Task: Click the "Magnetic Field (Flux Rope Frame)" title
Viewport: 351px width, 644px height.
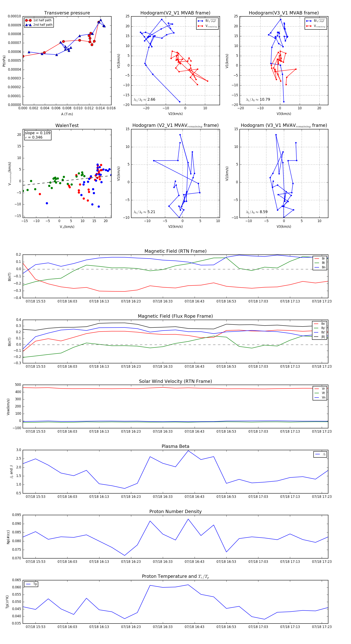Action: (x=175, y=316)
